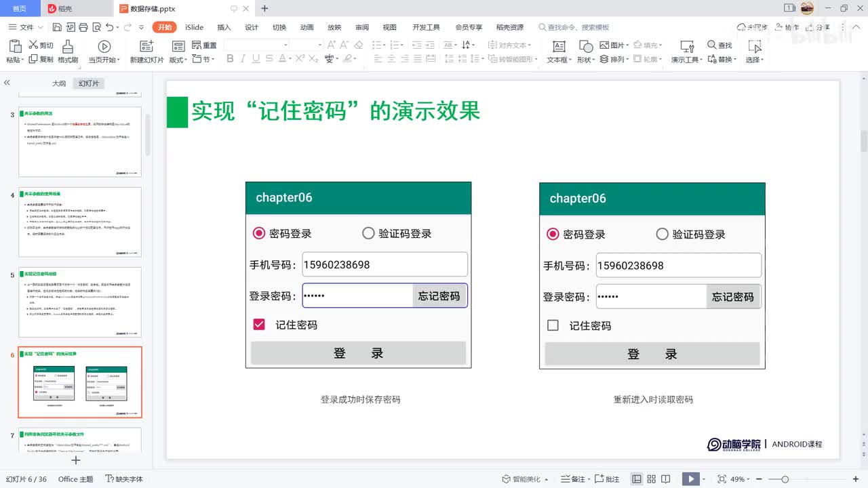
Task: Open the 插入 Insert ribbon tab
Action: click(224, 27)
